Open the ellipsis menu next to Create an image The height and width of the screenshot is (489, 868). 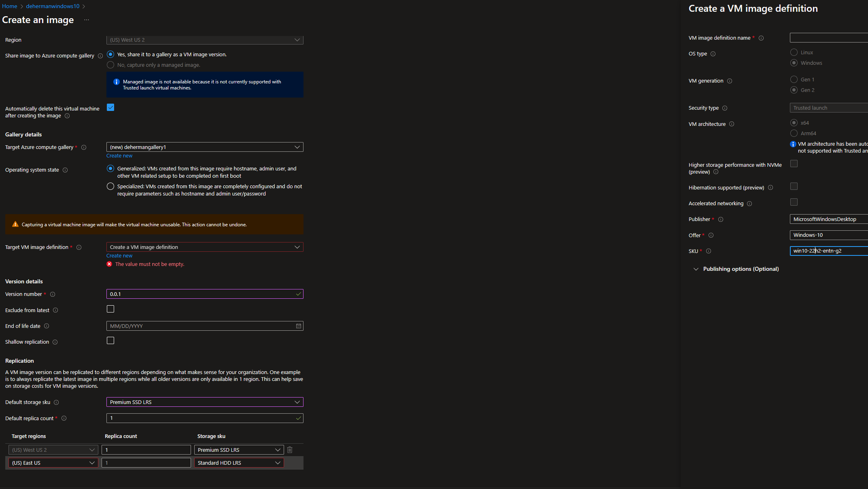(x=87, y=20)
